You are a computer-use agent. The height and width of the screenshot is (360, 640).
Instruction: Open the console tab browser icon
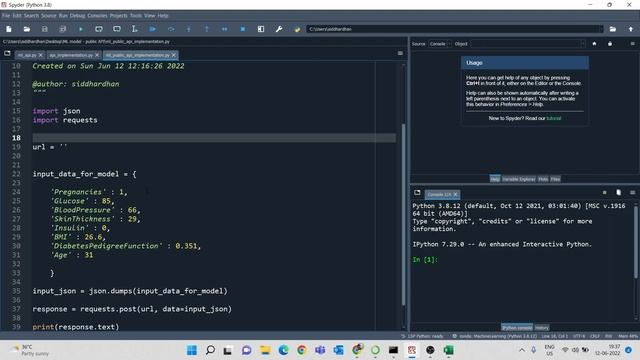point(417,193)
